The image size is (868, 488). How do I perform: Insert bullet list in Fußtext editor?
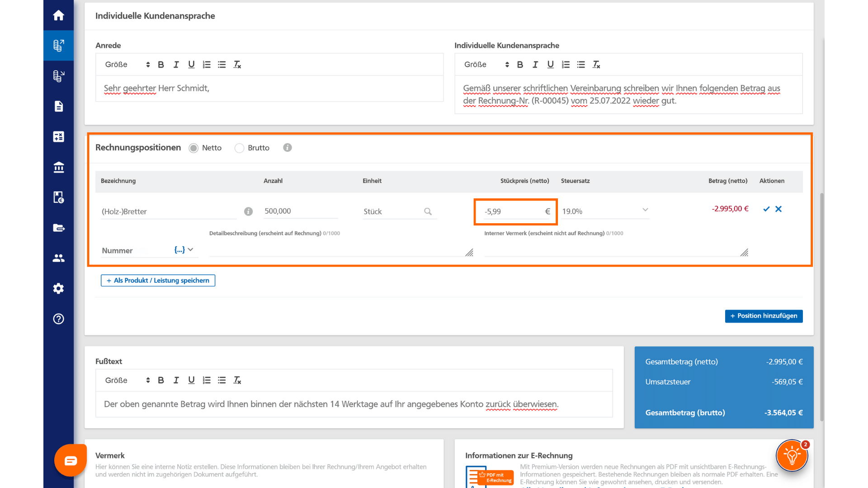pyautogui.click(x=222, y=380)
